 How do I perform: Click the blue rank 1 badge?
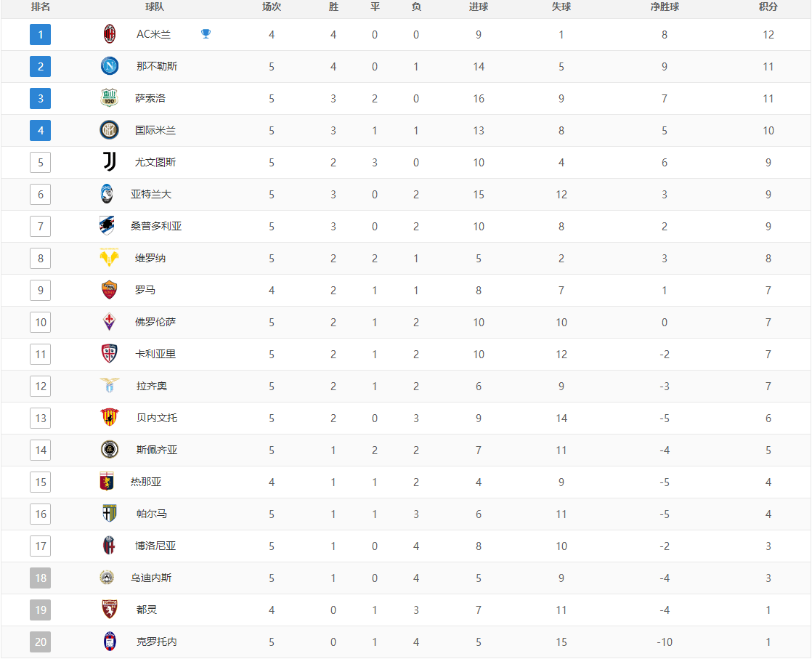pos(41,34)
